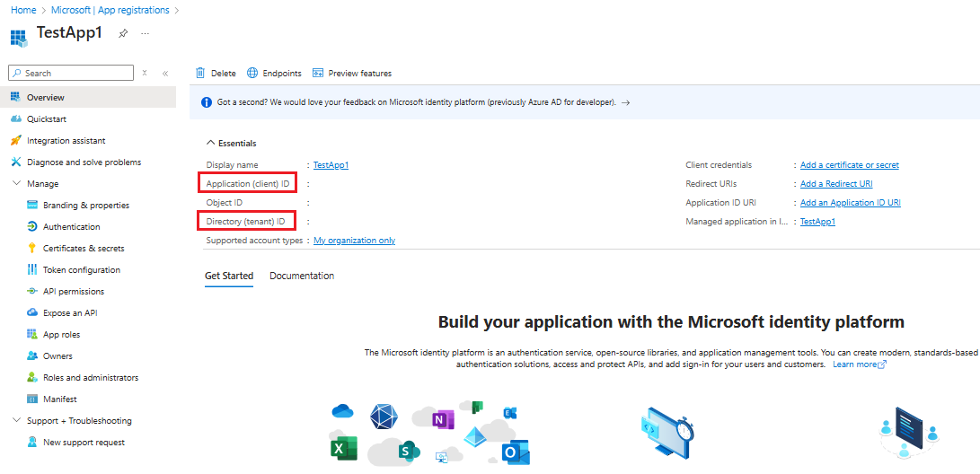
Task: Click the Manifest icon
Action: [32, 399]
